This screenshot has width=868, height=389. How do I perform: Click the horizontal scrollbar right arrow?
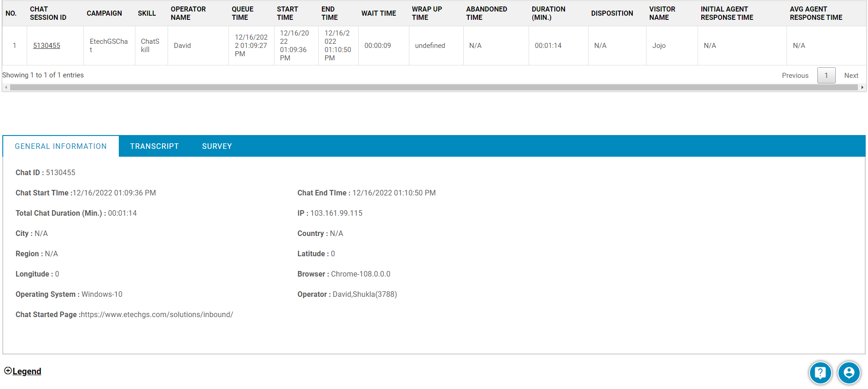tap(862, 88)
